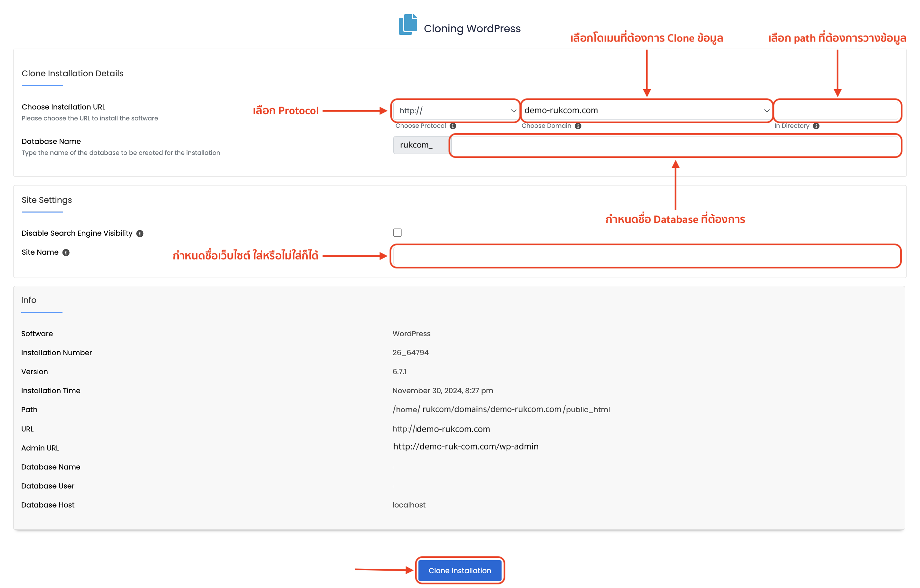Click the In Directory input field
920x588 pixels.
(838, 111)
